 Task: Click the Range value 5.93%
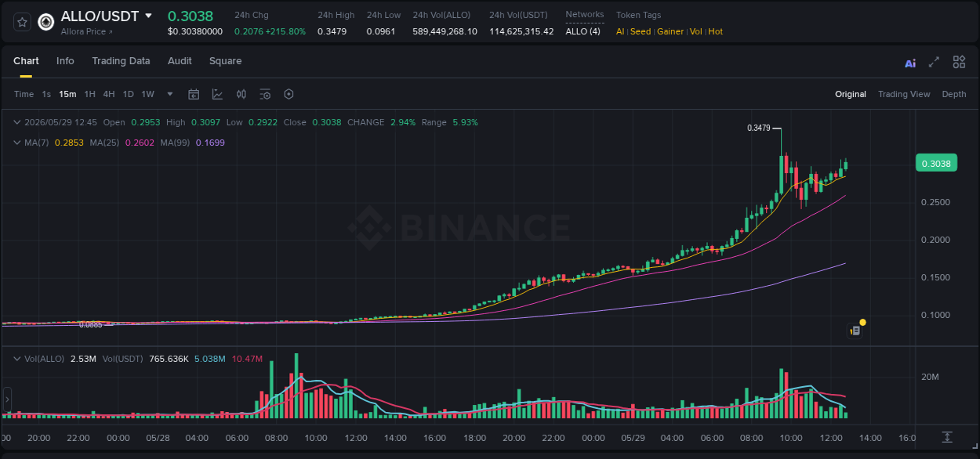(x=465, y=122)
